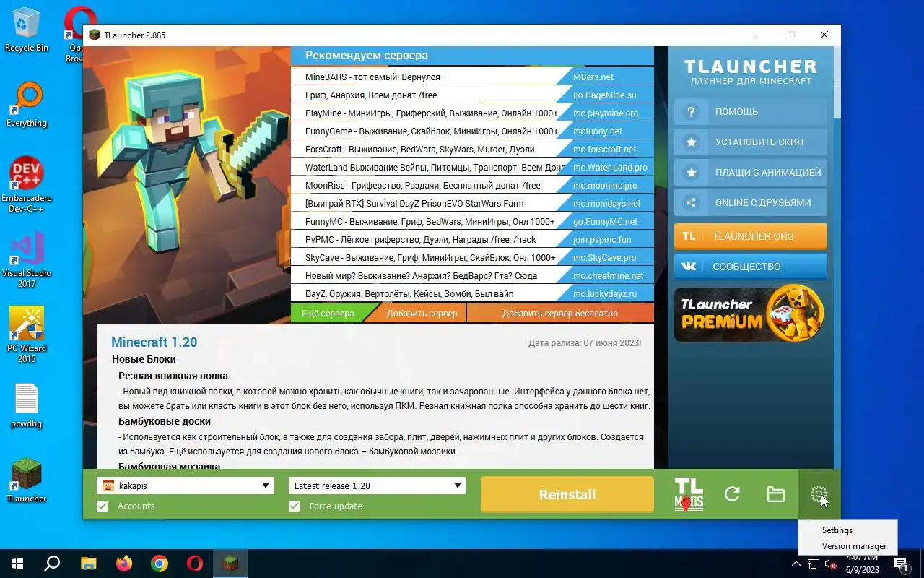924x578 pixels.
Task: Click the УСТАНОВИТЬ СКИН button
Action: tap(751, 142)
